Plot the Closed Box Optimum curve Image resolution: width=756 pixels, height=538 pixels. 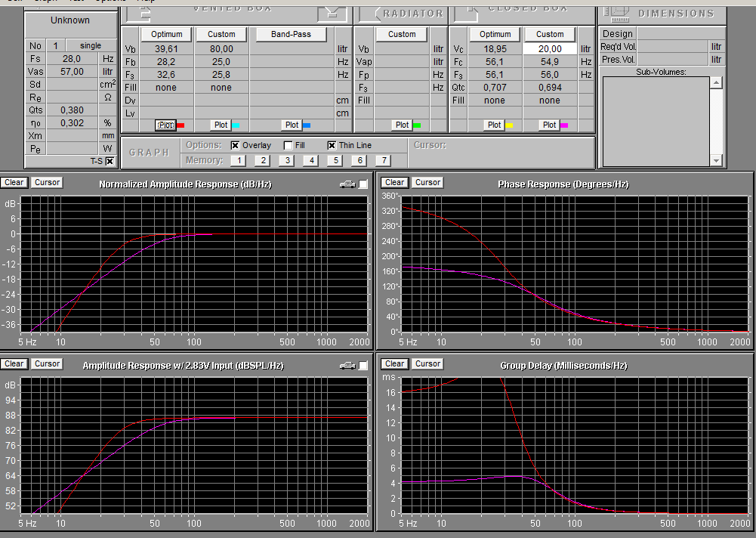(x=494, y=125)
